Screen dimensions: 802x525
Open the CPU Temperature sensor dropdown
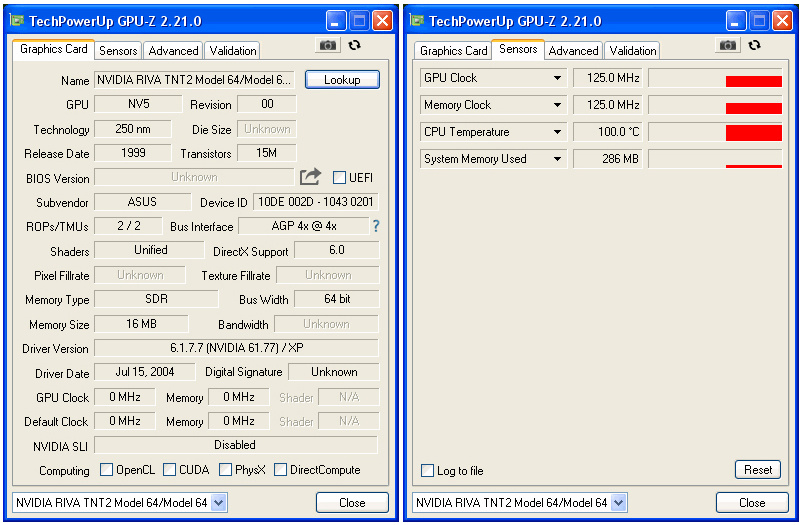558,132
